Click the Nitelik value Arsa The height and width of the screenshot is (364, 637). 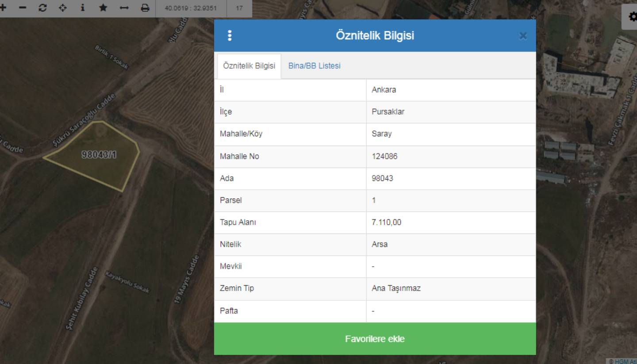pyautogui.click(x=380, y=244)
